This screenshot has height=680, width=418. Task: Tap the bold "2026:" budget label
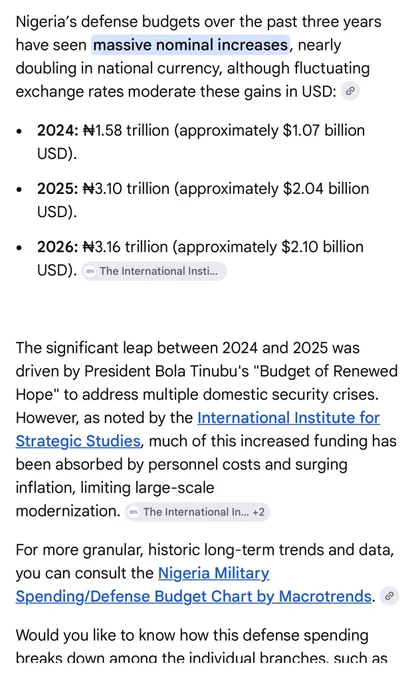tap(58, 247)
